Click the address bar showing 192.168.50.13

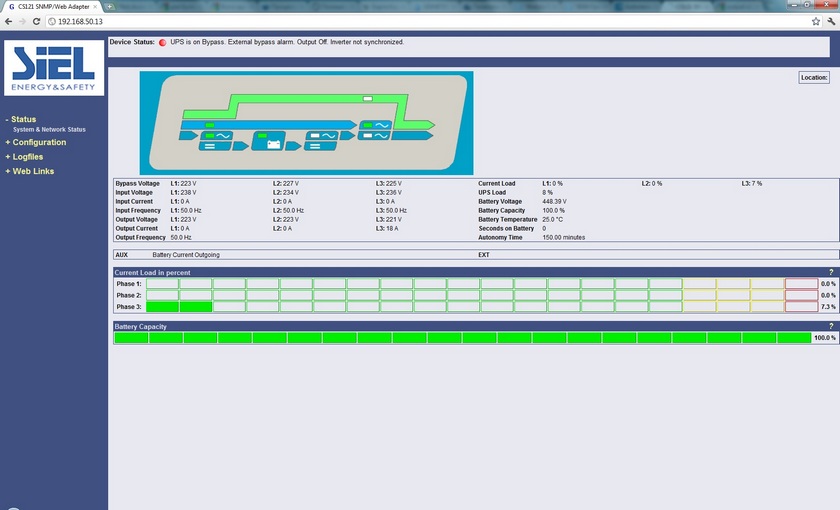429,21
